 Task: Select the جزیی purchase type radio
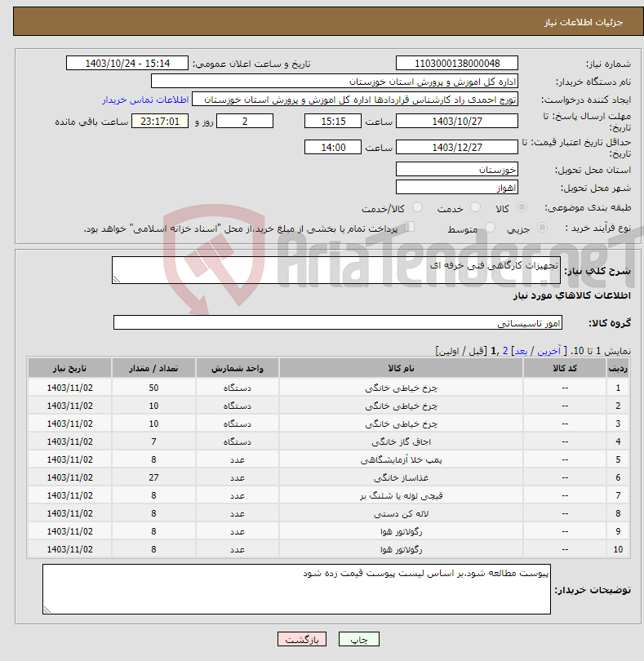click(542, 227)
